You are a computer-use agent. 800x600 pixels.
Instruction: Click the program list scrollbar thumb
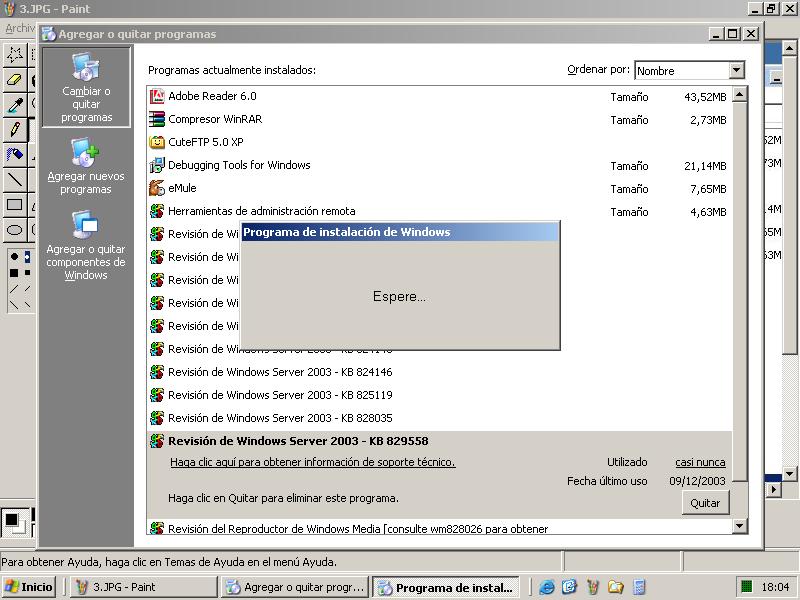(x=740, y=291)
